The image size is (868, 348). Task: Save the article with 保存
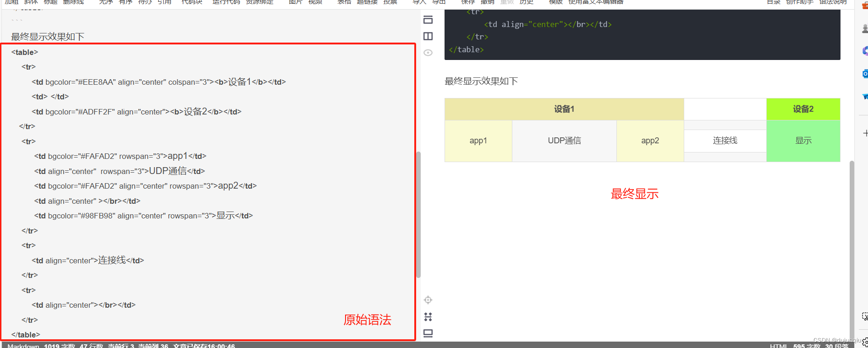click(x=468, y=2)
